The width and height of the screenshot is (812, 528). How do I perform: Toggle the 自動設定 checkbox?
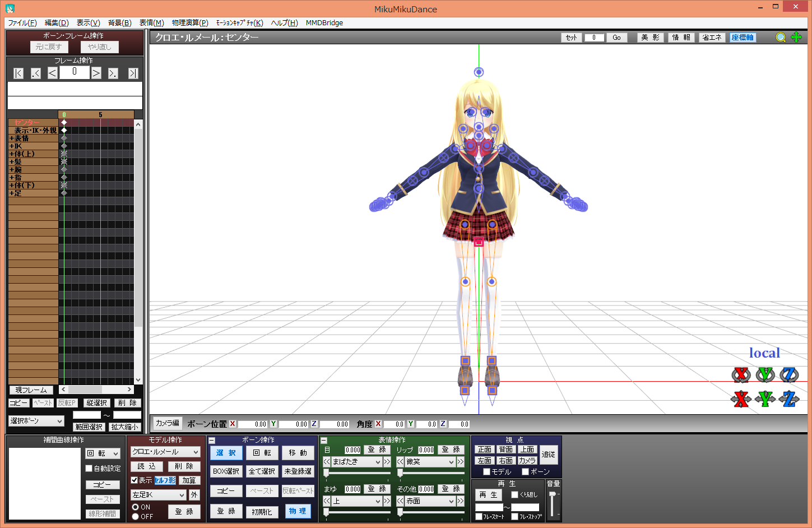tap(89, 469)
